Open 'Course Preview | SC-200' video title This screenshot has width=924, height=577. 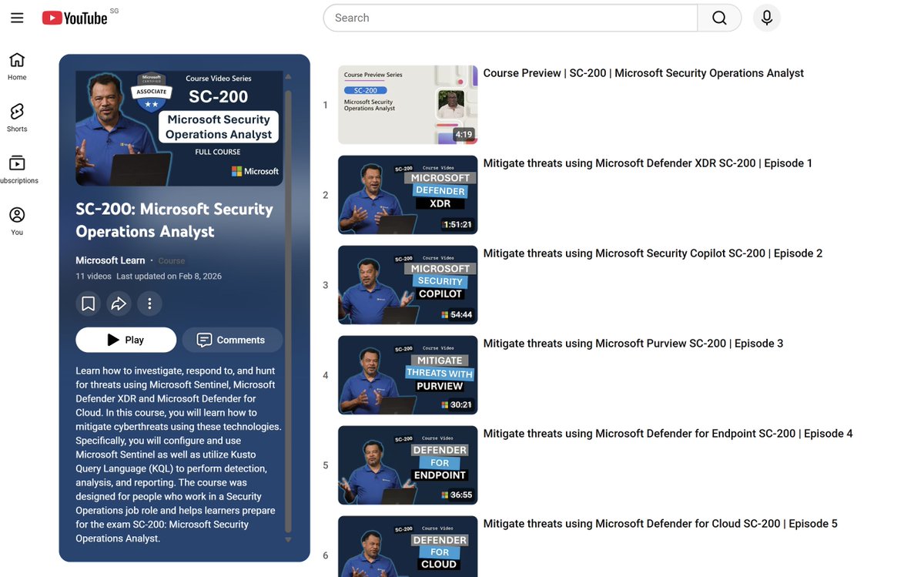tap(643, 73)
